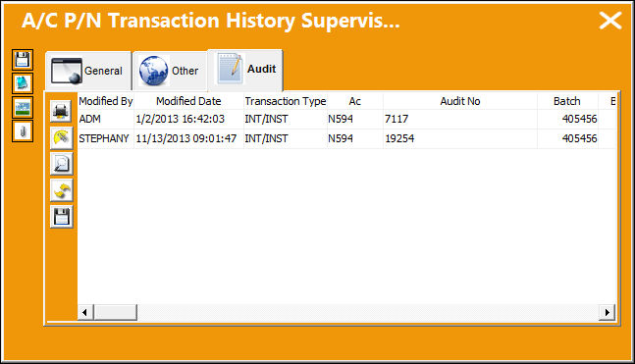Sort by Modified Date column header
Screen dimensions: 635x364
click(x=188, y=101)
